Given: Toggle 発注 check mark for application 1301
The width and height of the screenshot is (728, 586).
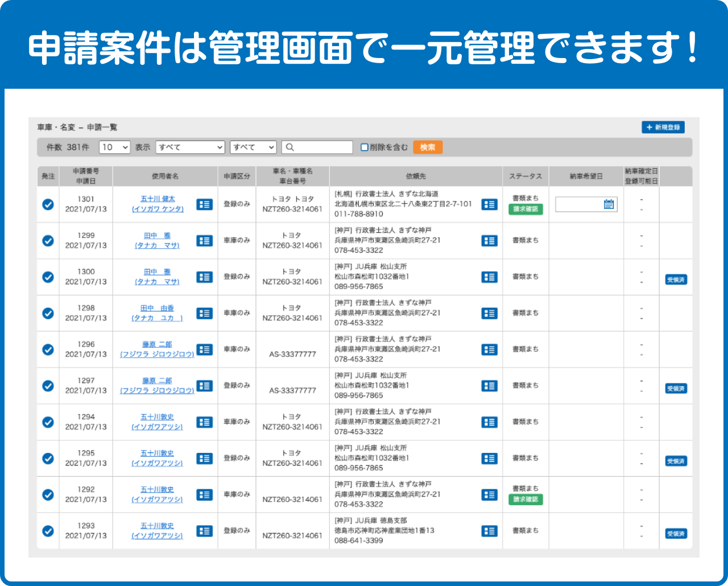Looking at the screenshot, I should [x=48, y=204].
